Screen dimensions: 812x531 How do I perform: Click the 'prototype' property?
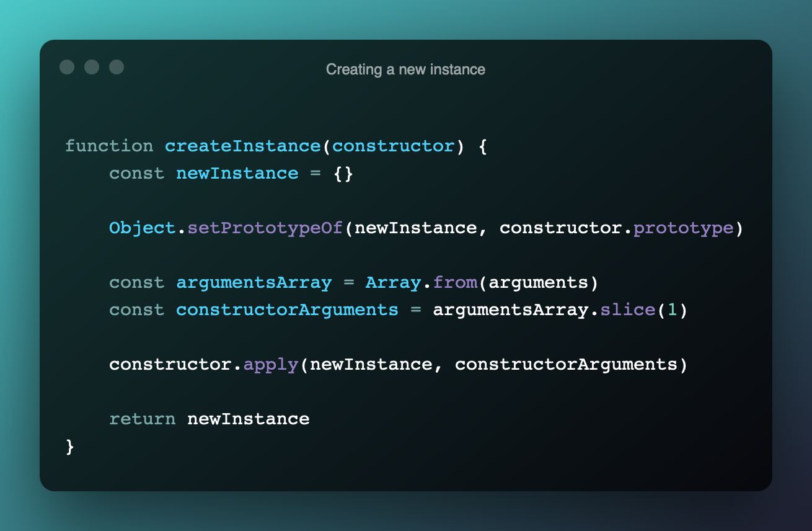point(683,228)
